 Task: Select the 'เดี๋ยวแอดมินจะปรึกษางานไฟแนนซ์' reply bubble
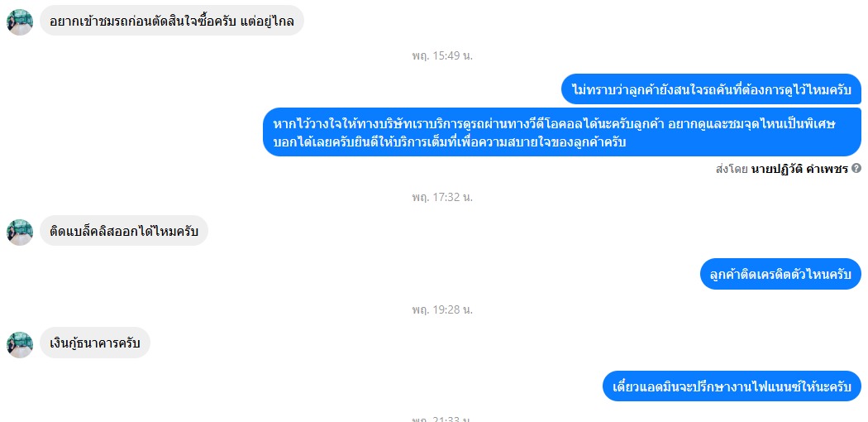click(732, 386)
